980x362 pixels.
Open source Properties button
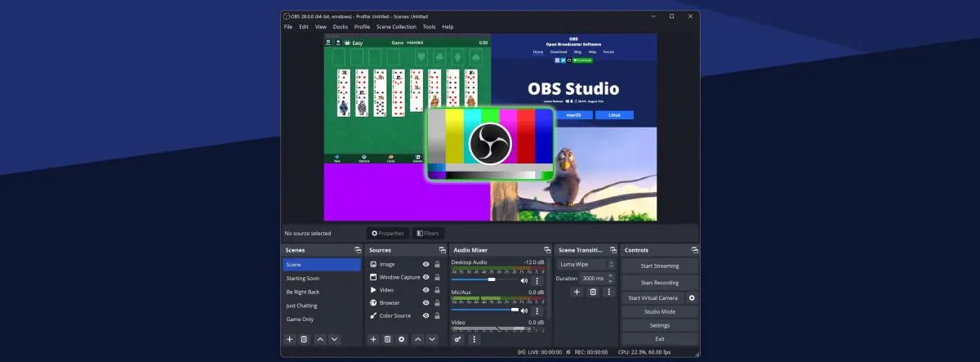coord(388,233)
